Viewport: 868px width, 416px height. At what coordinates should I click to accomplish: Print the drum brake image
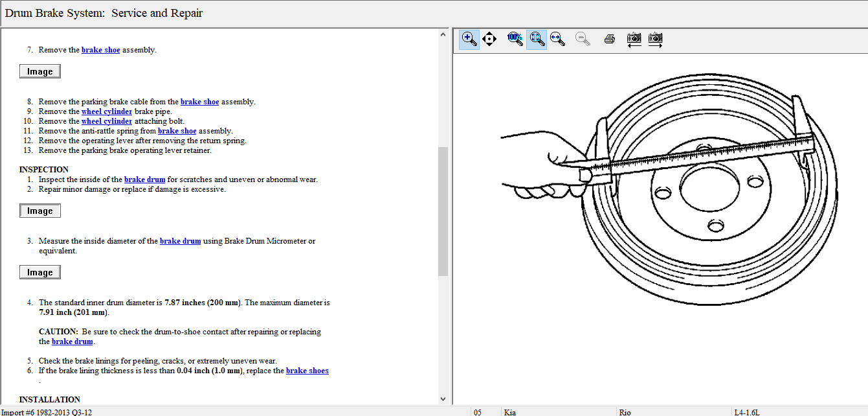tap(609, 40)
